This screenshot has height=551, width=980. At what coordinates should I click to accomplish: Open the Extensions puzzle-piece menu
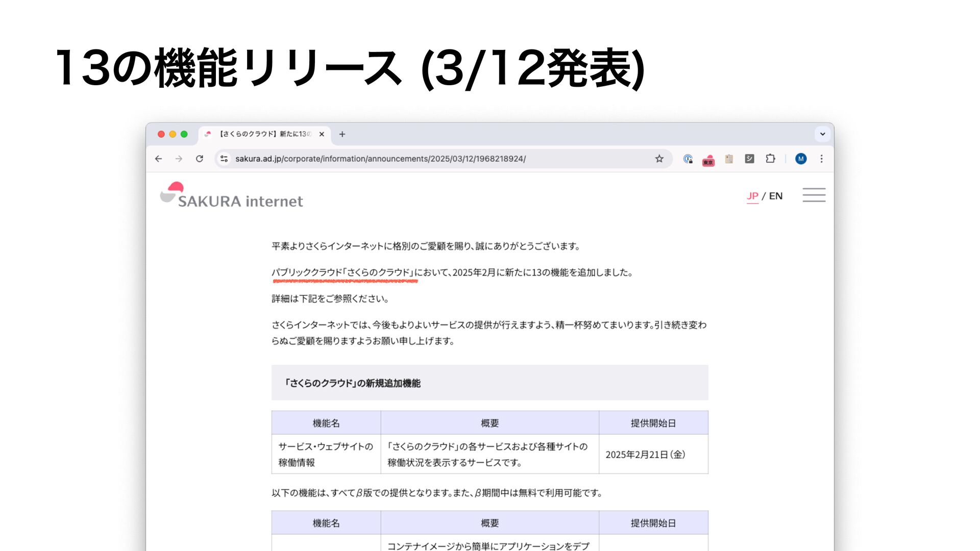(x=770, y=159)
